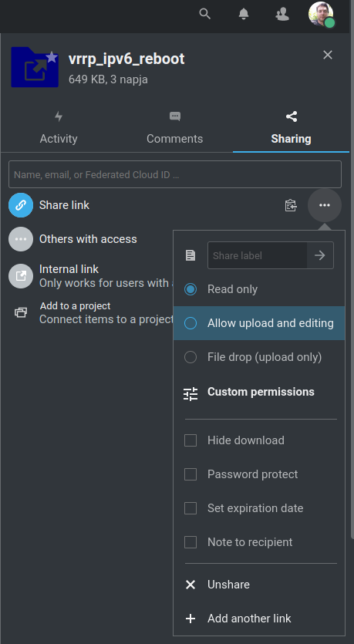354x644 pixels.
Task: Open Custom permissions
Action: click(259, 393)
